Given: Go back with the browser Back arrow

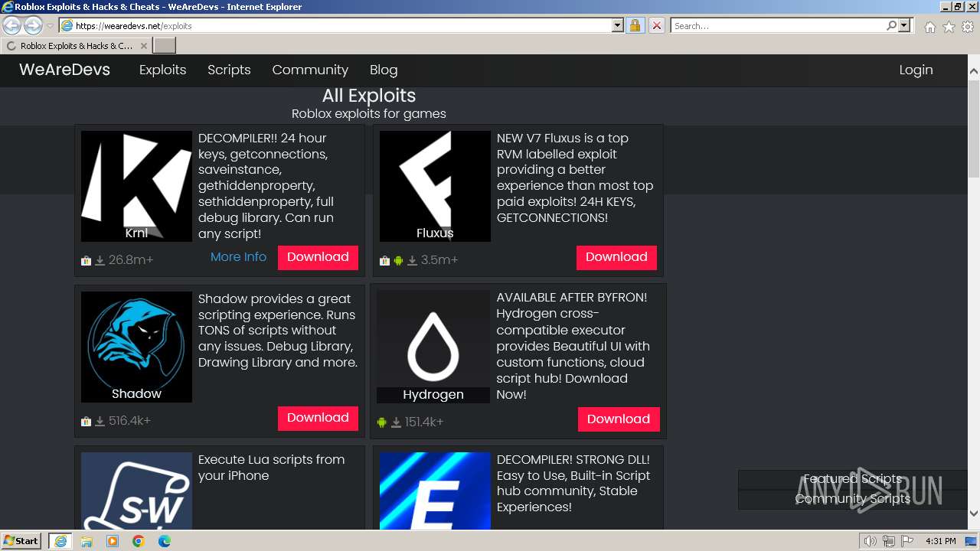Looking at the screenshot, I should (x=11, y=25).
